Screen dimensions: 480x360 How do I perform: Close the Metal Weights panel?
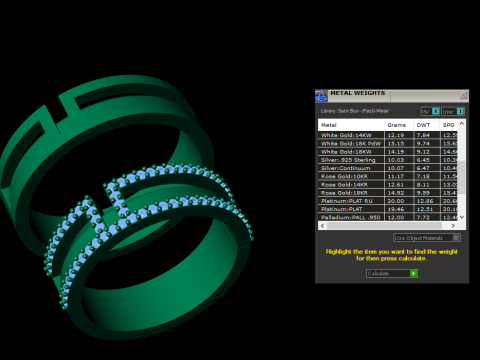click(463, 95)
